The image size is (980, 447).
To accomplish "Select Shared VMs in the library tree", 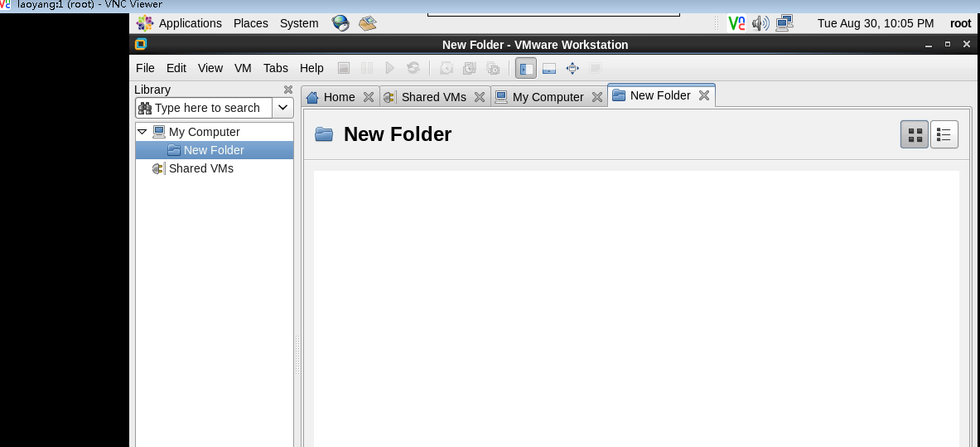I will (200, 168).
